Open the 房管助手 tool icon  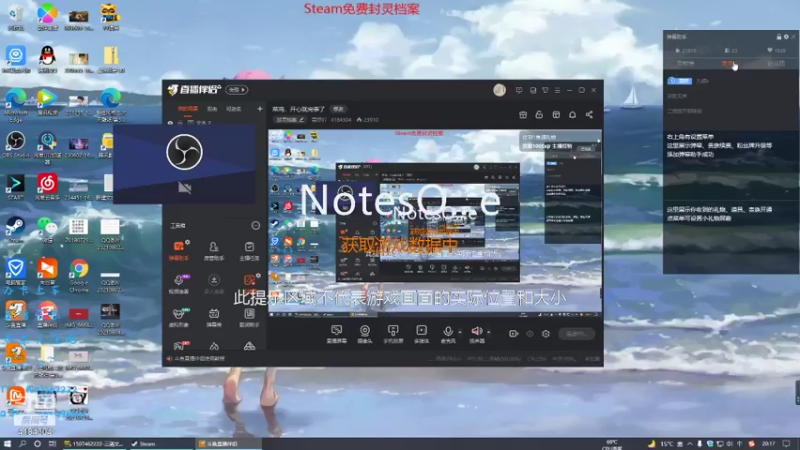tap(214, 250)
